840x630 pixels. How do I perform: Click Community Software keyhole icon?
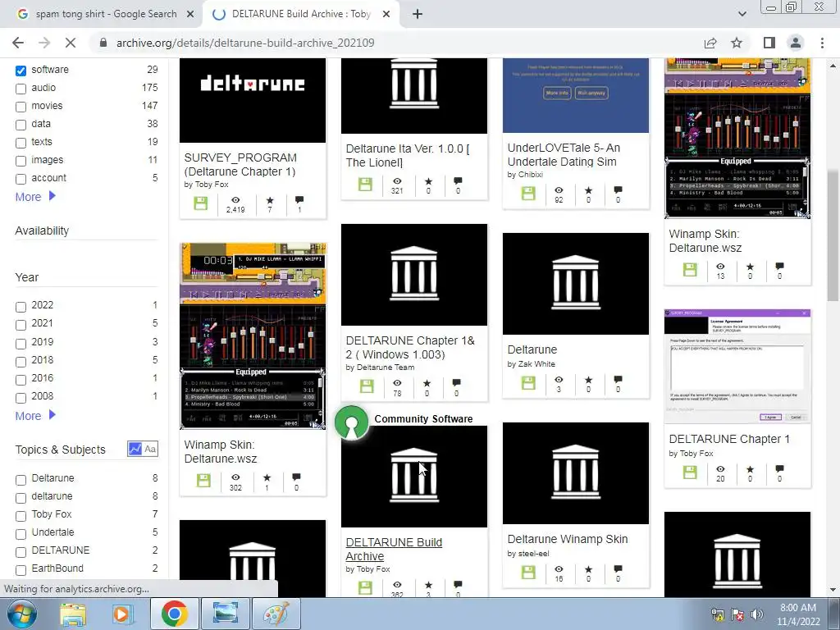[x=351, y=422]
